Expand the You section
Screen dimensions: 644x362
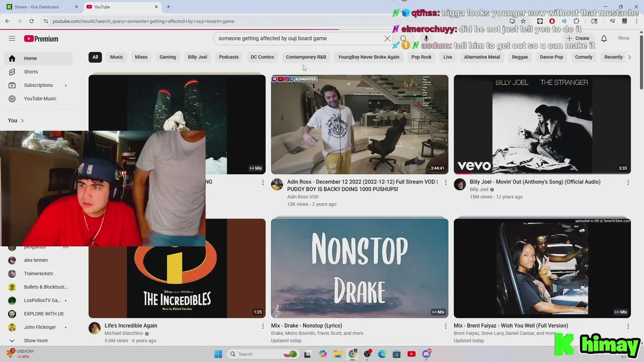tap(16, 121)
